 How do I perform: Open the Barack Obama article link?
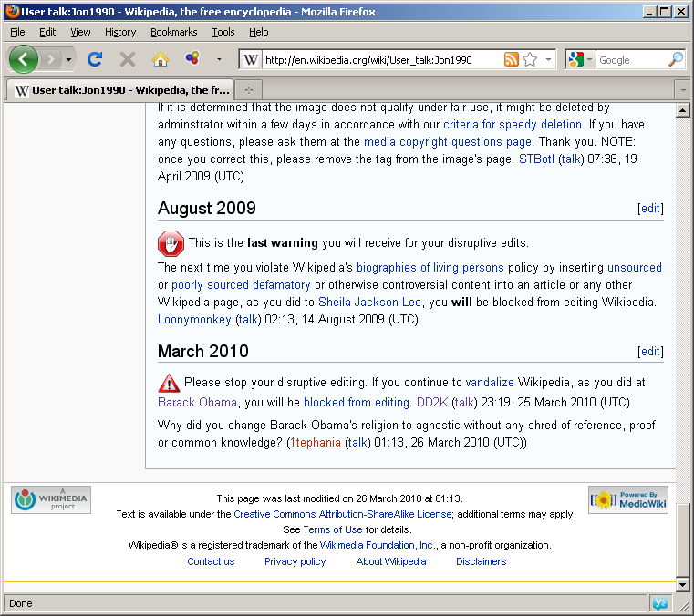tap(197, 402)
